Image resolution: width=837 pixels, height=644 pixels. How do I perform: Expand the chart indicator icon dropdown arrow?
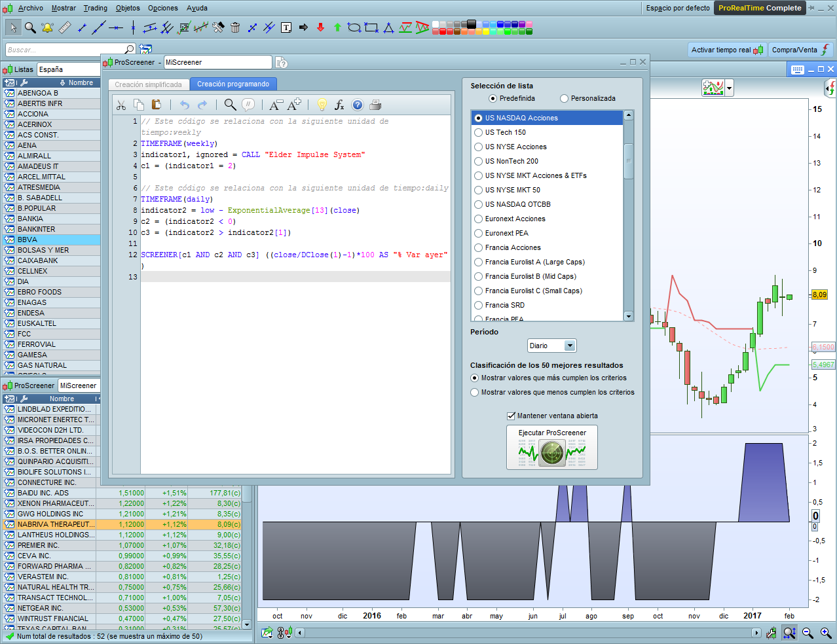[729, 88]
